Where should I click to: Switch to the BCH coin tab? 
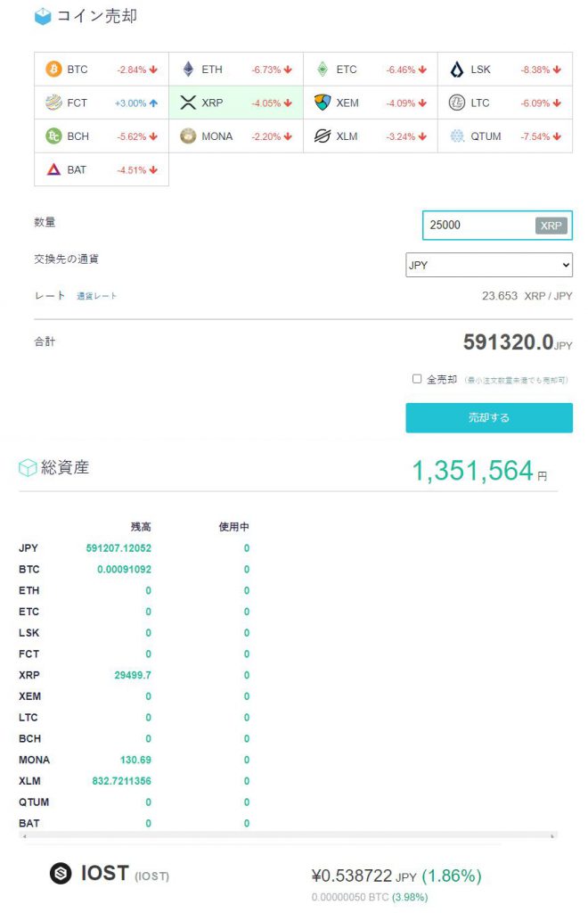(101, 136)
